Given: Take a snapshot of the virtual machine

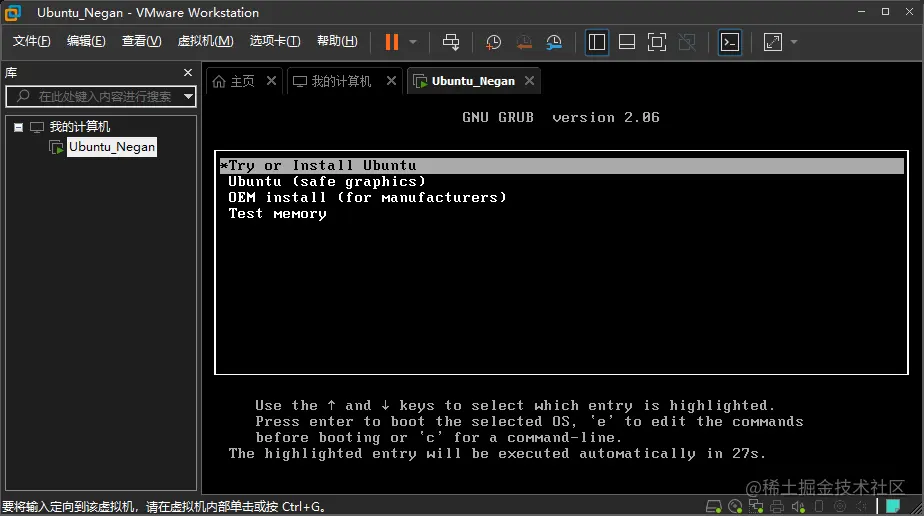Looking at the screenshot, I should 493,42.
